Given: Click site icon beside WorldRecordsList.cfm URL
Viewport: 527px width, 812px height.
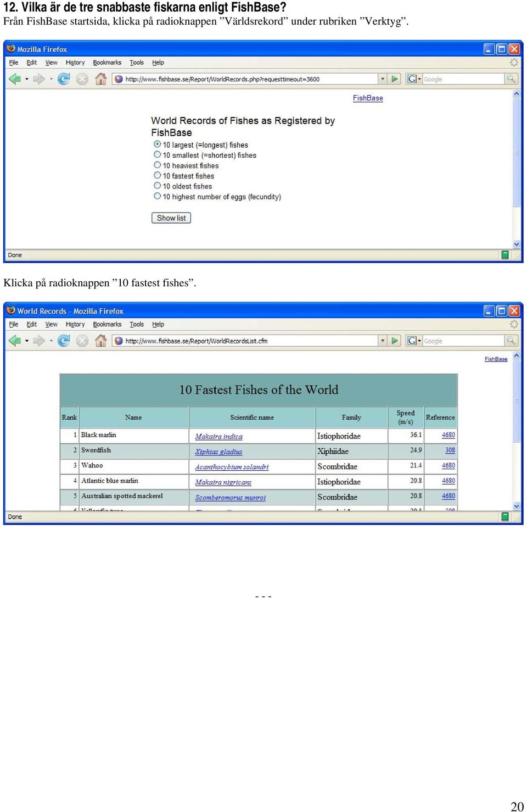Looking at the screenshot, I should 119,341.
